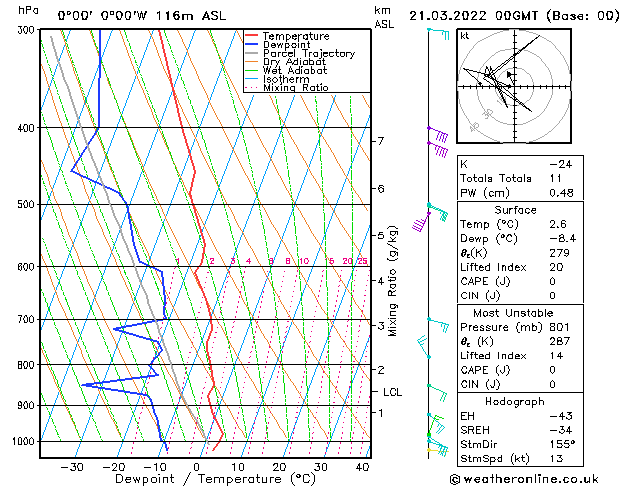Click the Most Unstable section heading

[513, 313]
